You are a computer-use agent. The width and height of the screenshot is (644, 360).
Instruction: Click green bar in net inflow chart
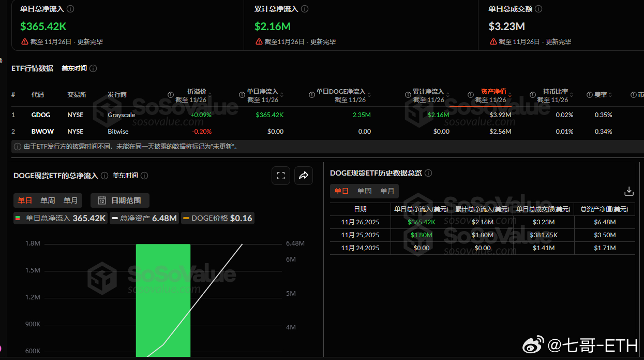pos(163,300)
